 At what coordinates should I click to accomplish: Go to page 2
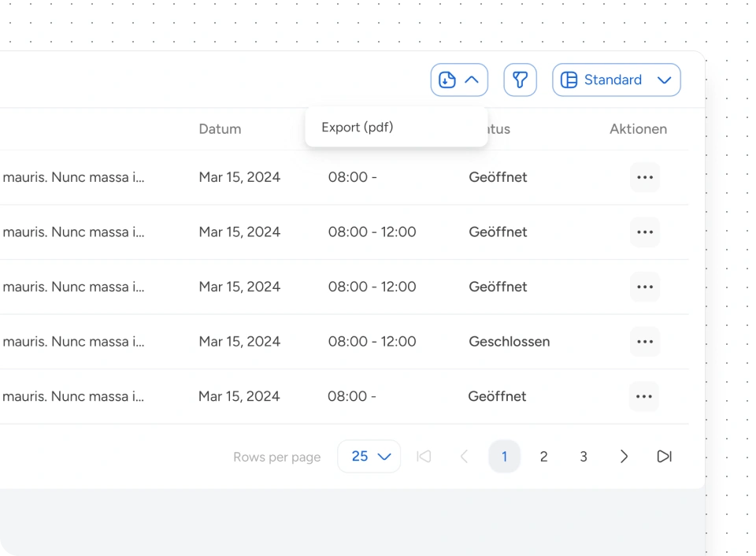pyautogui.click(x=543, y=457)
